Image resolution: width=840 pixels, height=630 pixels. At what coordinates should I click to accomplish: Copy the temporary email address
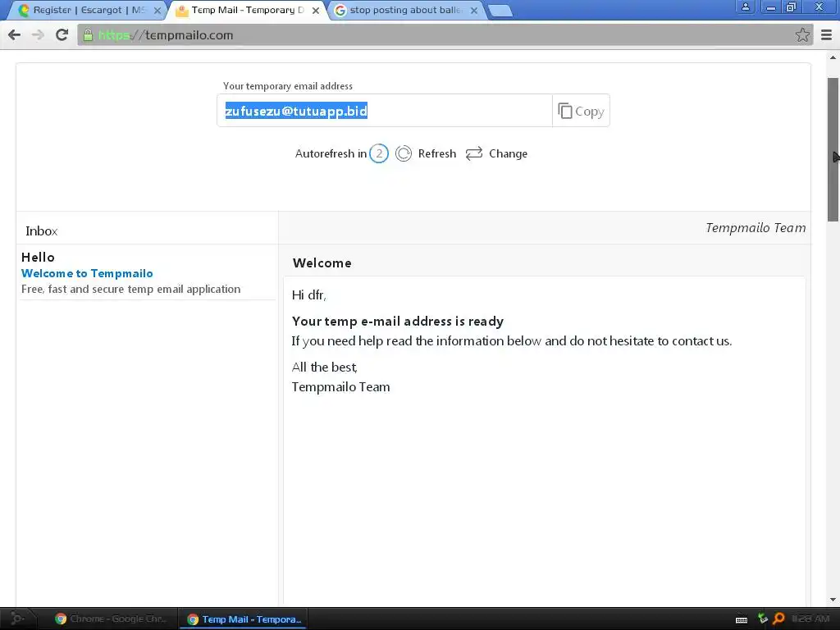(x=582, y=111)
